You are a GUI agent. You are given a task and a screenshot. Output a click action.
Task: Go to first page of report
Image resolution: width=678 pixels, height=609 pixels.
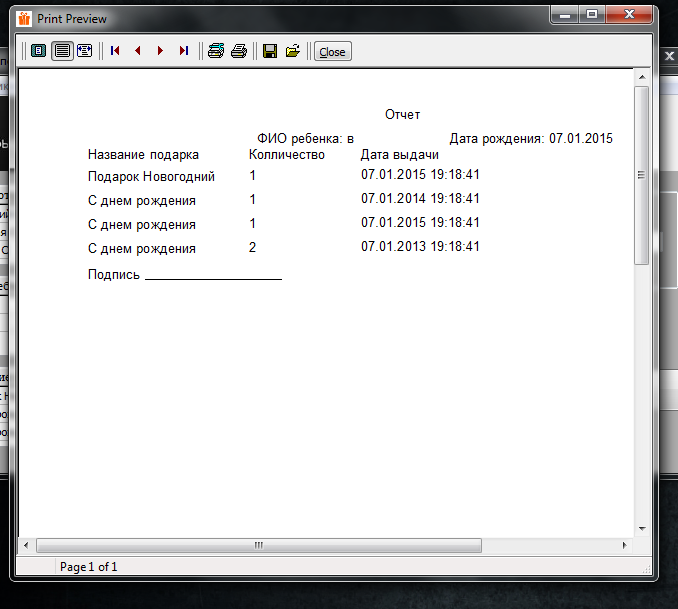115,51
